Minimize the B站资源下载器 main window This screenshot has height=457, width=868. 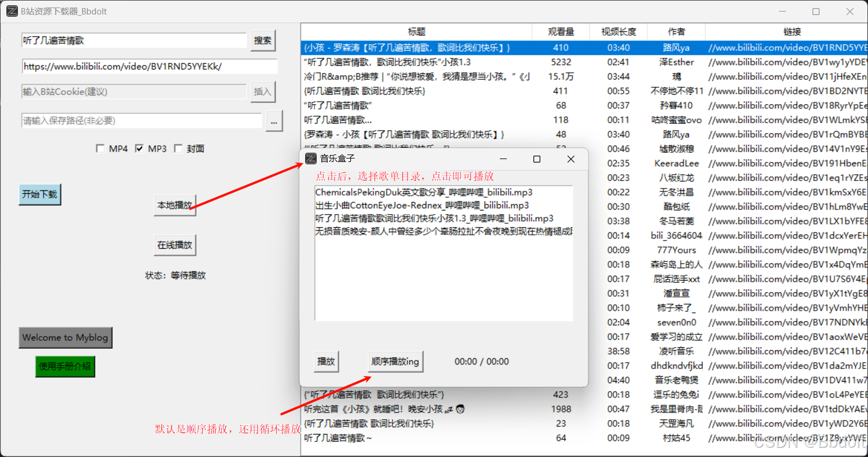[782, 11]
